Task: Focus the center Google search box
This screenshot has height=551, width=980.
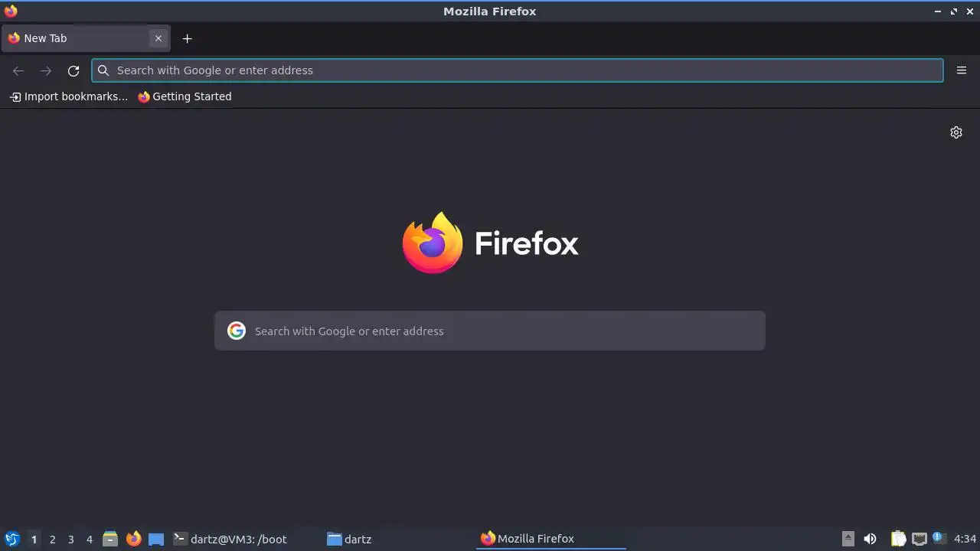Action: (490, 331)
